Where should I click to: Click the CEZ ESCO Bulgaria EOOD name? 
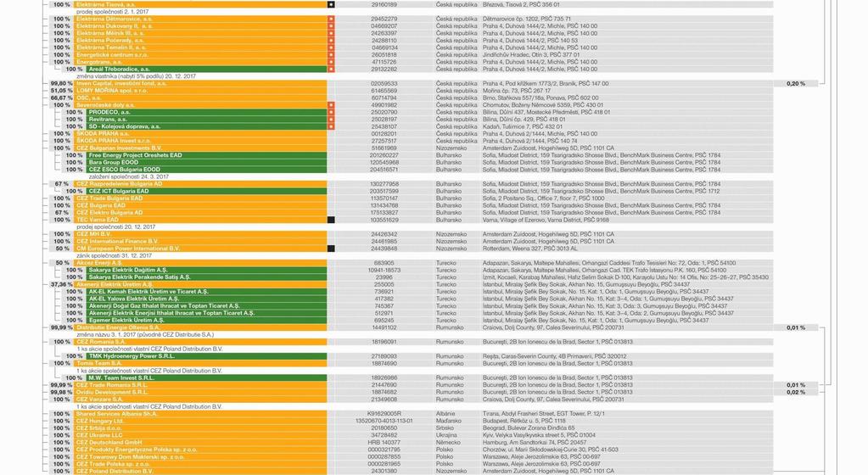point(124,170)
